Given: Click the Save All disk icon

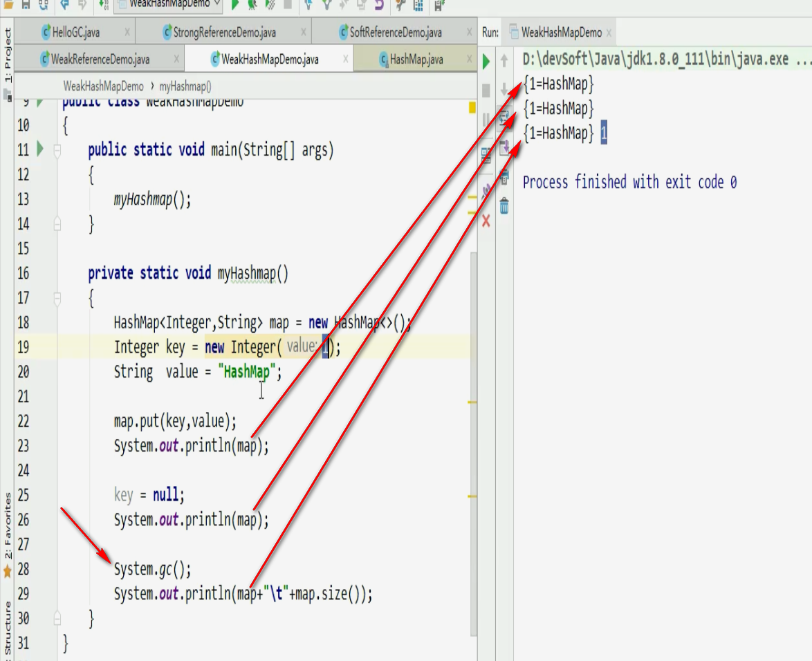Looking at the screenshot, I should 26,5.
